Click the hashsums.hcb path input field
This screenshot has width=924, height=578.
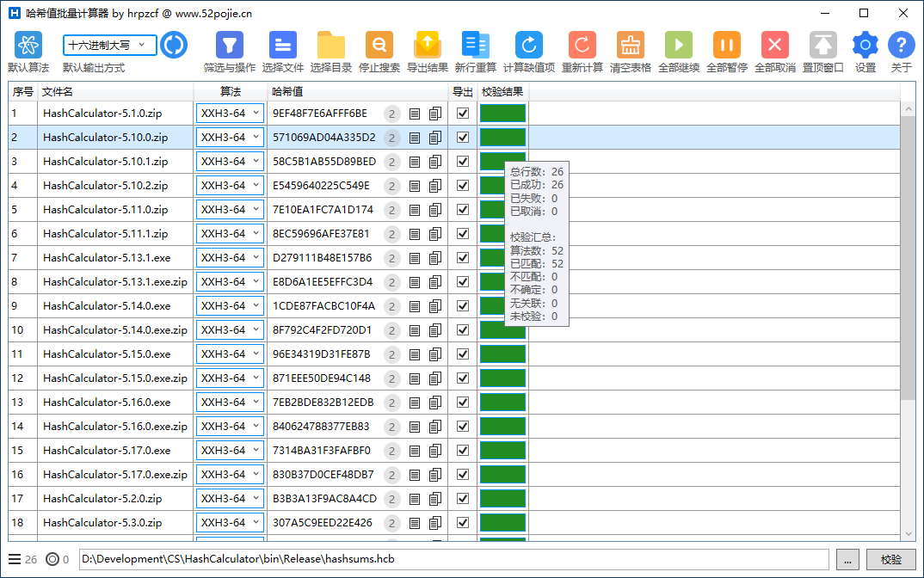point(453,559)
